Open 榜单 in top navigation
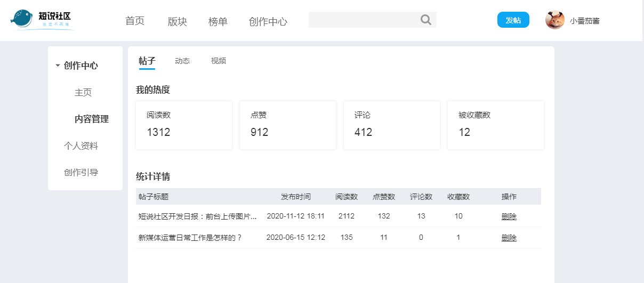 (218, 21)
